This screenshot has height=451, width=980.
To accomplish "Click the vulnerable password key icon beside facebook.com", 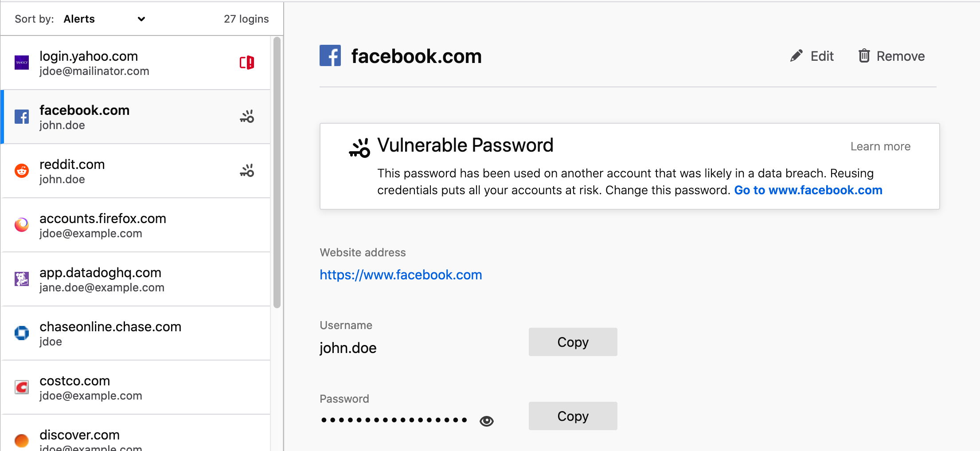I will [247, 116].
